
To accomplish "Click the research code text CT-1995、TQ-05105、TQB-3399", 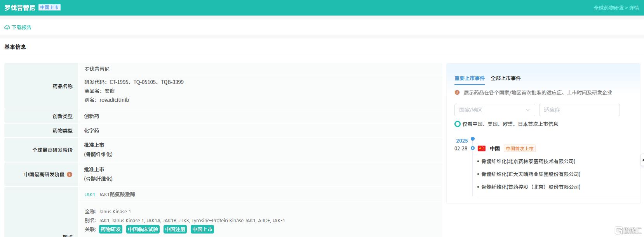I will 146,82.
